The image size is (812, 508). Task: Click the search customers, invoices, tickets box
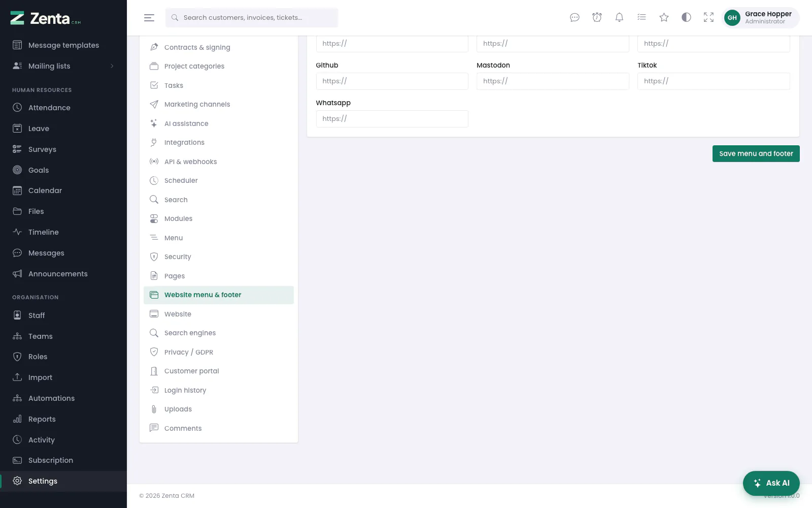point(252,18)
